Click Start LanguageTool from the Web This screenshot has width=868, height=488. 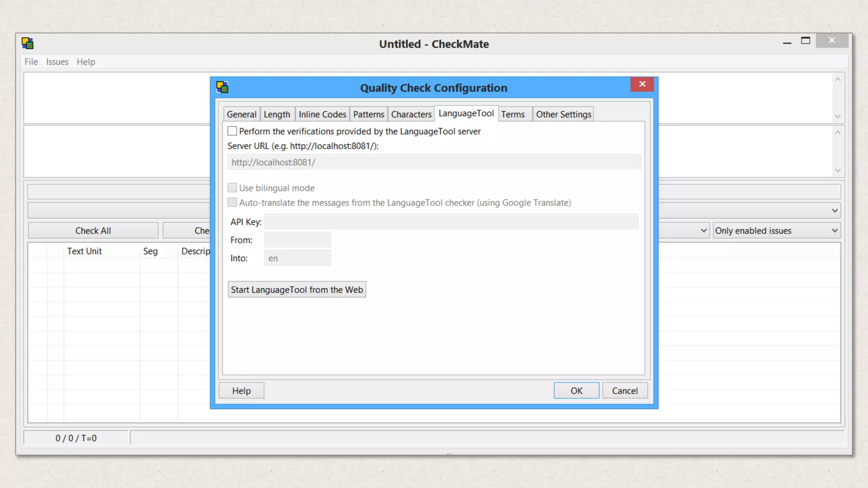coord(297,290)
